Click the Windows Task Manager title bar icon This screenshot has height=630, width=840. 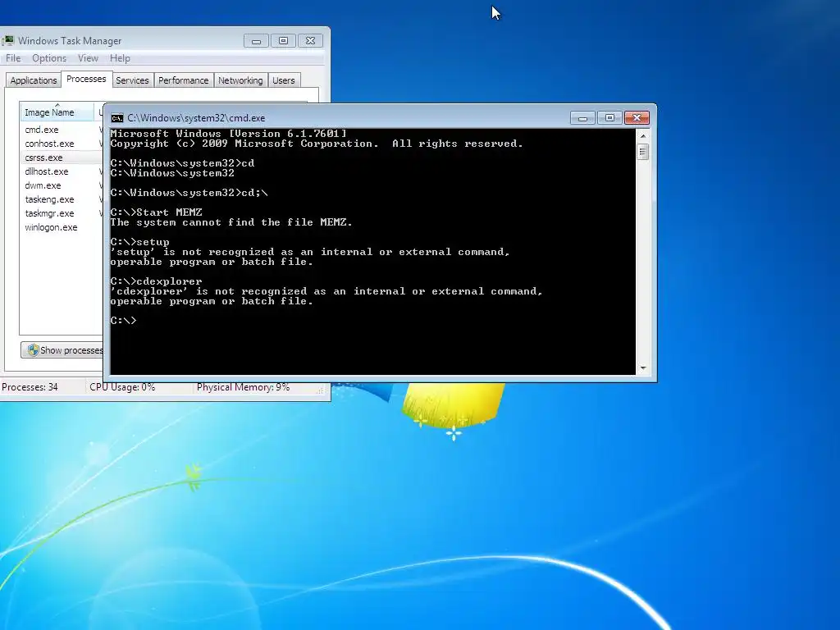pos(8,41)
